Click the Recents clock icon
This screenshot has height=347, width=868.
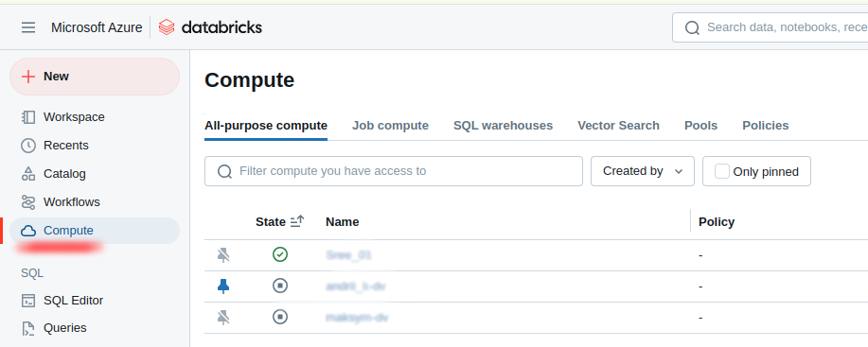27,146
